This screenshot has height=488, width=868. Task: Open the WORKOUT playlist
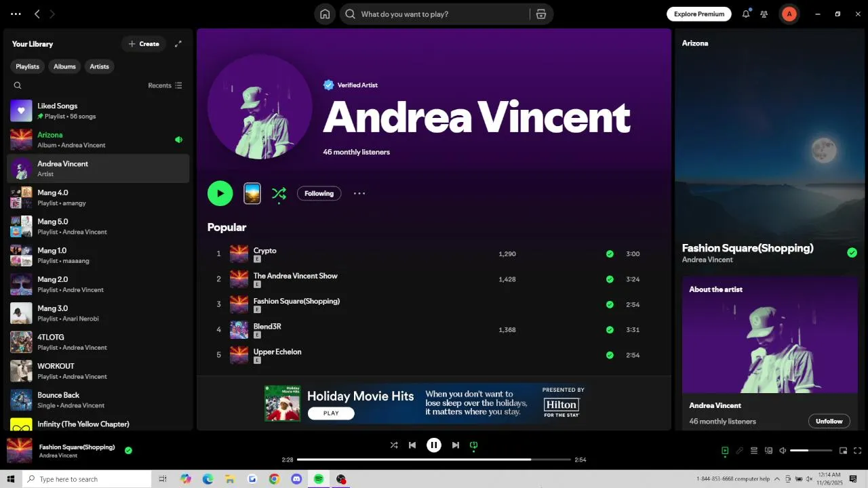coord(98,371)
